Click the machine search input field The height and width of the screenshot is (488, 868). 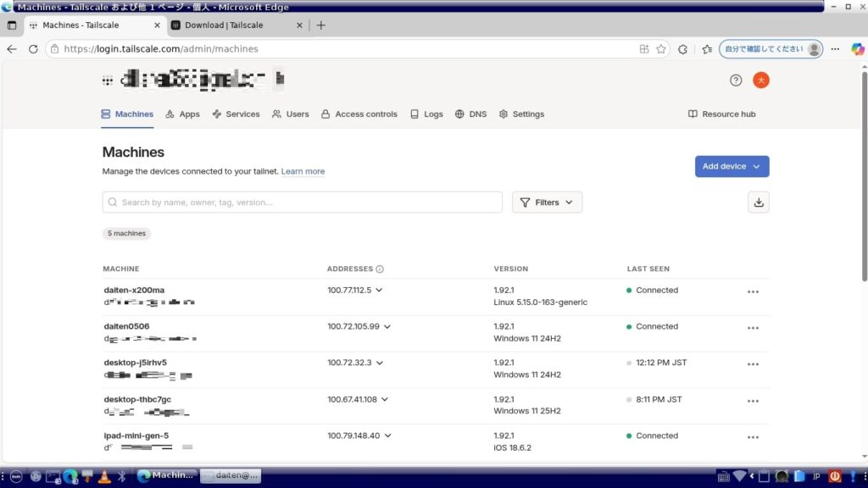[303, 202]
